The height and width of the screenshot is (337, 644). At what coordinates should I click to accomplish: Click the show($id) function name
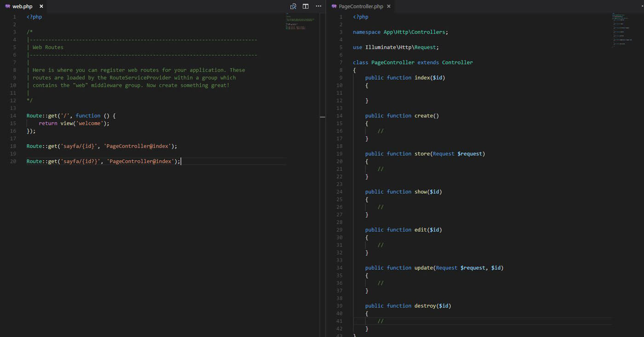click(x=420, y=192)
